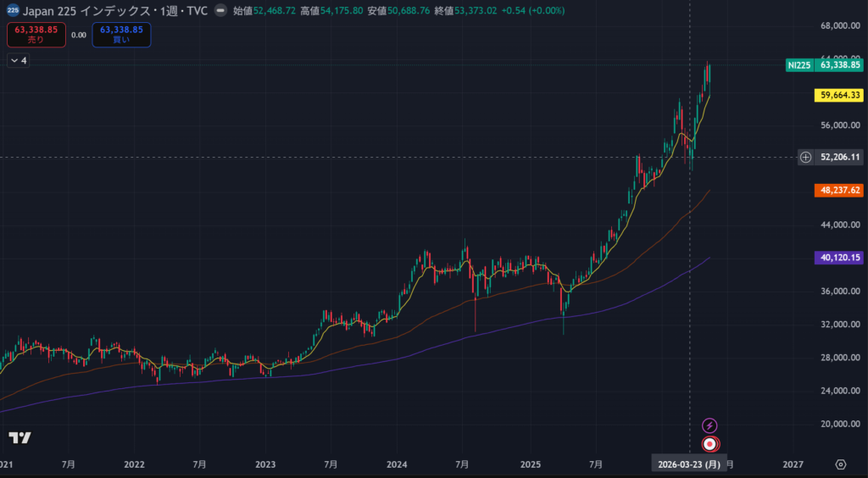Viewport: 868px width, 478px height.
Task: Click the 2024 time axis label
Action: [x=397, y=464]
